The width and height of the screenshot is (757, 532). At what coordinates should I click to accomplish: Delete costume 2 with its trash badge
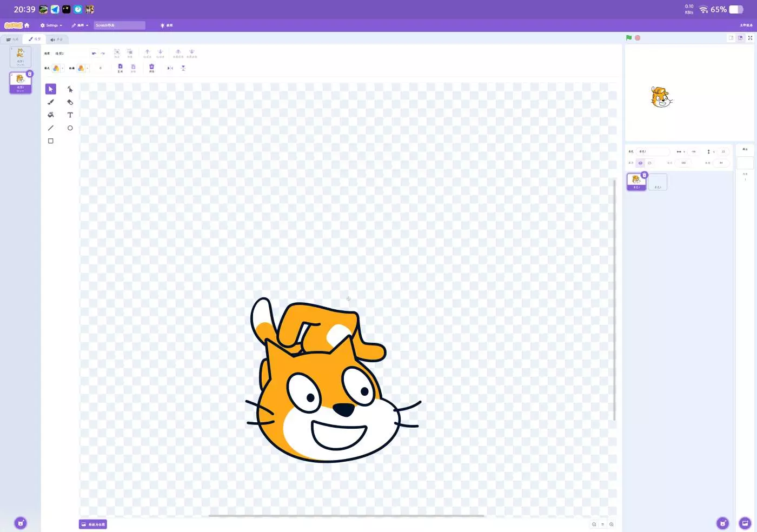(30, 74)
